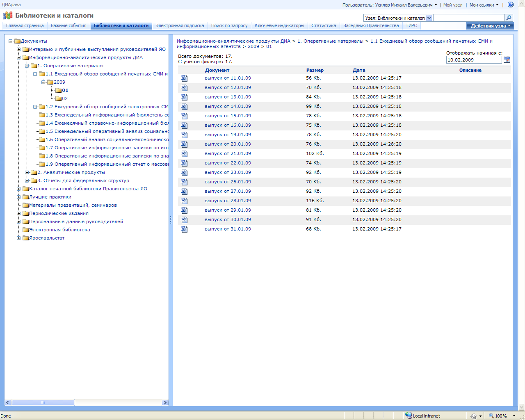
Task: Open the Действия узла menu
Action: (x=490, y=26)
